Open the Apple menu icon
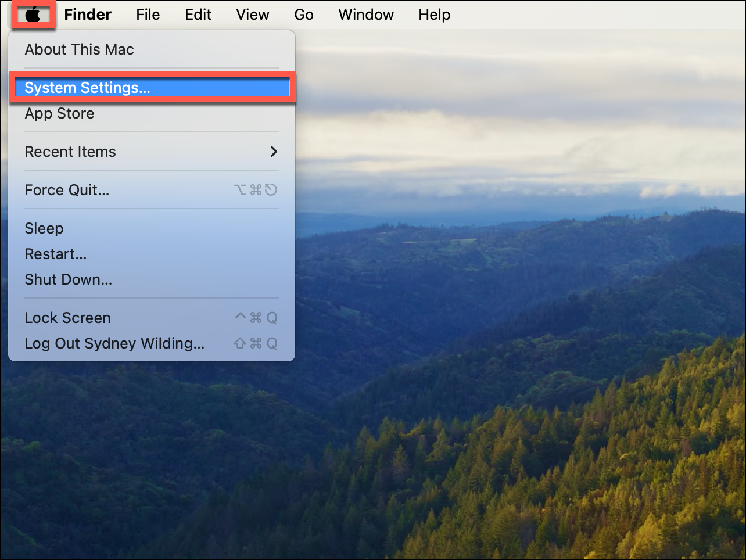The image size is (746, 560). (33, 15)
